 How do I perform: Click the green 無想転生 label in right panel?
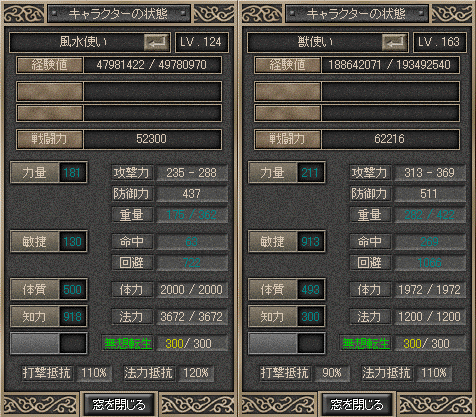coord(366,343)
